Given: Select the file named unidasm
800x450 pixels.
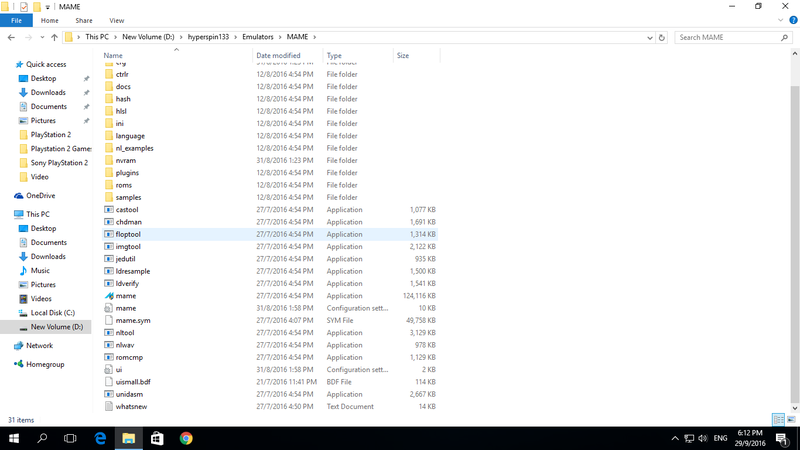Looking at the screenshot, I should click(x=129, y=394).
